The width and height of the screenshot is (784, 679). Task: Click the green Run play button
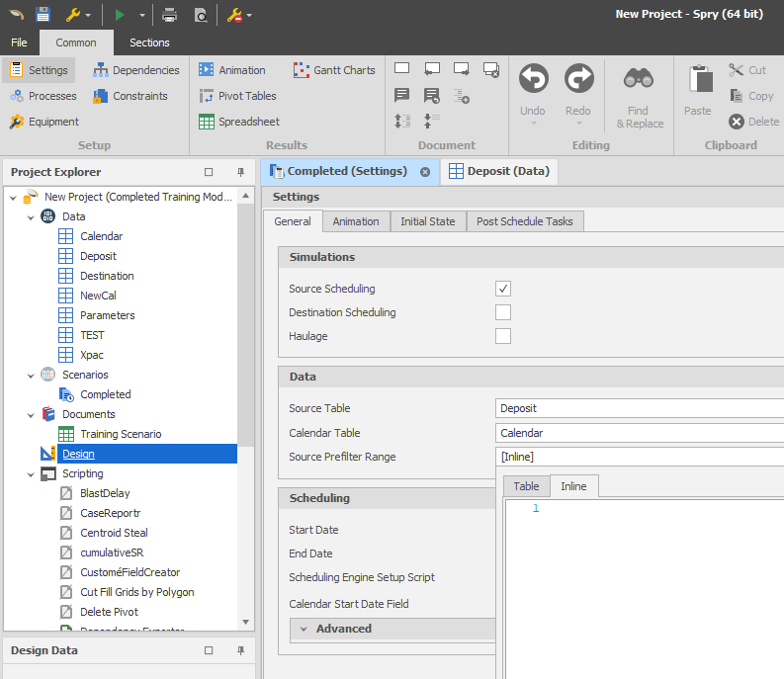(121, 15)
